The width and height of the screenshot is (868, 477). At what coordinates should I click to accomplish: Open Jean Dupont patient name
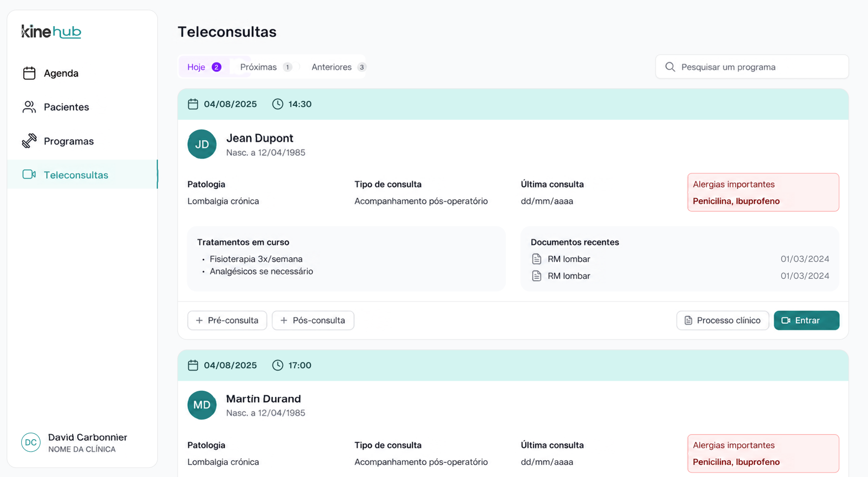[x=259, y=138]
